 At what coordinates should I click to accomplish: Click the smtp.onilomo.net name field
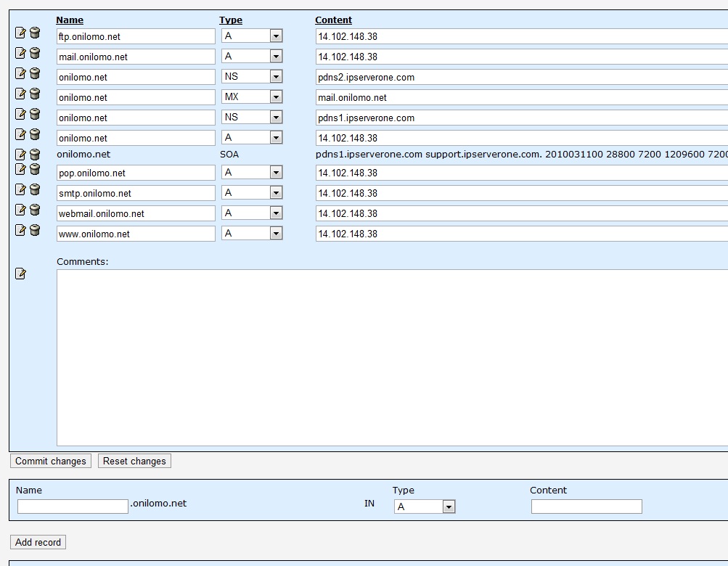click(x=136, y=193)
